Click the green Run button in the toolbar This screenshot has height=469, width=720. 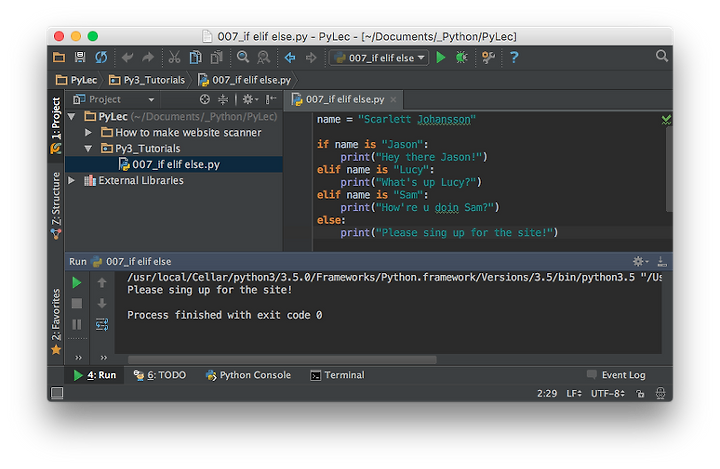click(440, 57)
